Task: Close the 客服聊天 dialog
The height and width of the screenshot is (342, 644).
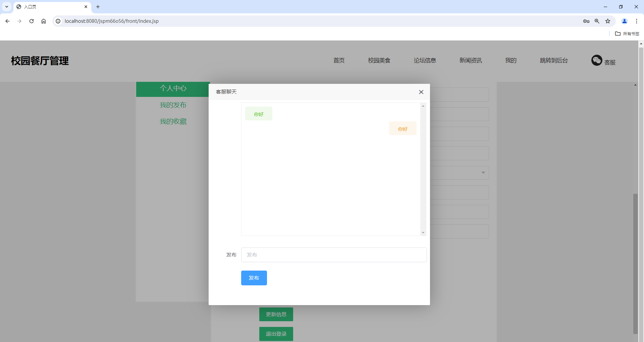Action: point(421,92)
